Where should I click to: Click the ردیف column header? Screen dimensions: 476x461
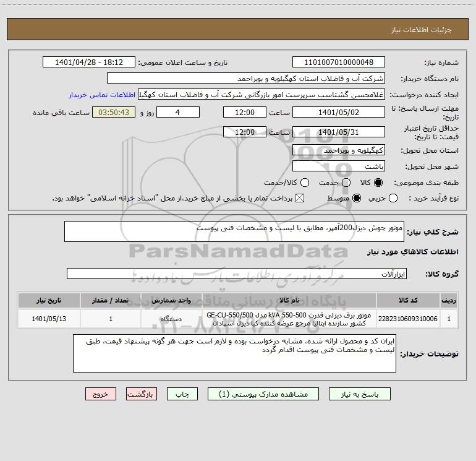449,300
